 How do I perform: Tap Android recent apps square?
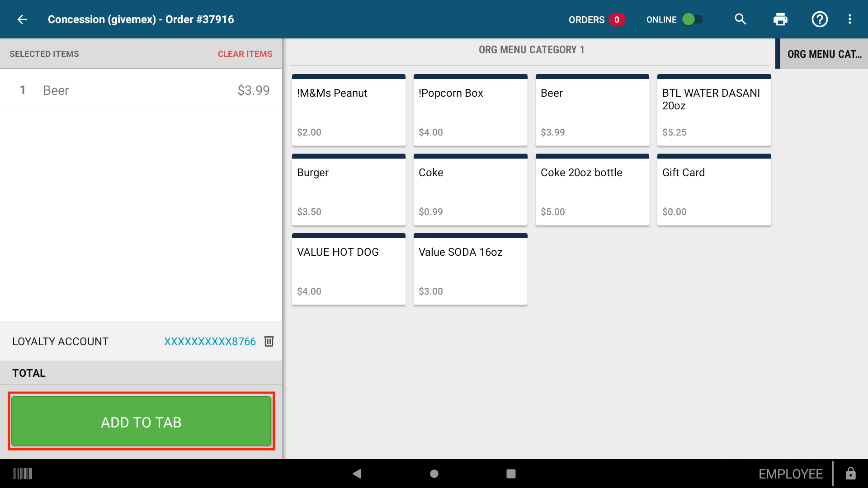pyautogui.click(x=511, y=474)
